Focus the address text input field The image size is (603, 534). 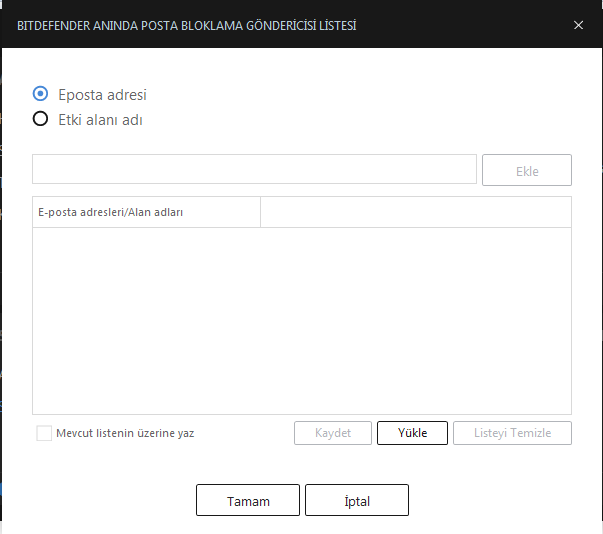point(254,170)
